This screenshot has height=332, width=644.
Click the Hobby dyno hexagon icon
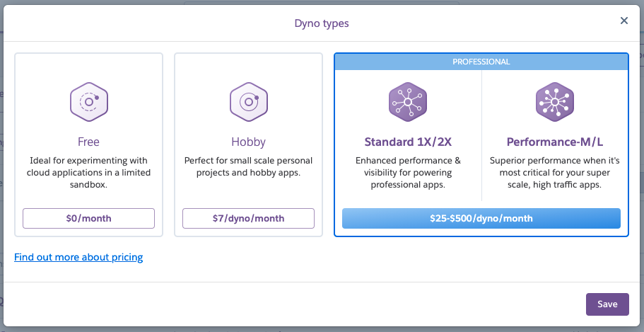coord(248,103)
